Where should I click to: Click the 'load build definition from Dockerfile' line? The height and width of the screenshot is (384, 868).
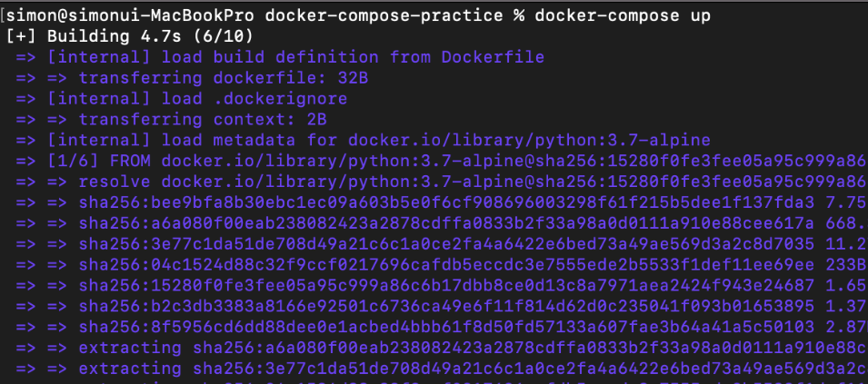[353, 57]
